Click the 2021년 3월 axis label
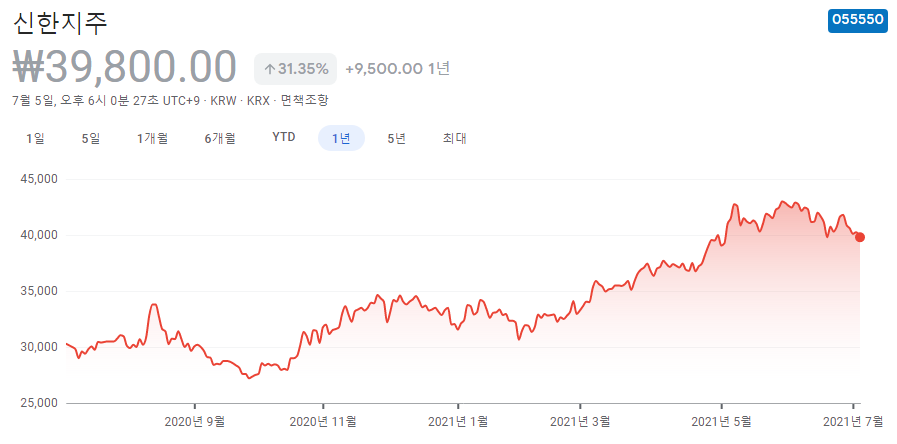Viewport: 897px width, 444px height. pos(580,422)
